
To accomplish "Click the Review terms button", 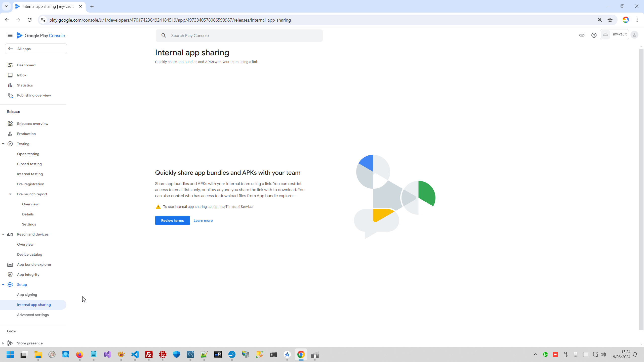I will click(x=172, y=220).
